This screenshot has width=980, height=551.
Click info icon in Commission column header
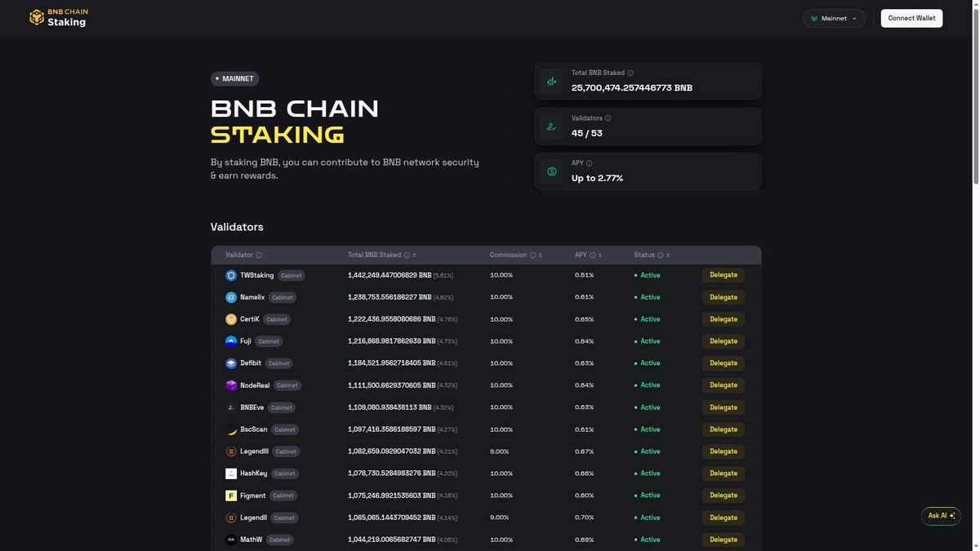[532, 256]
